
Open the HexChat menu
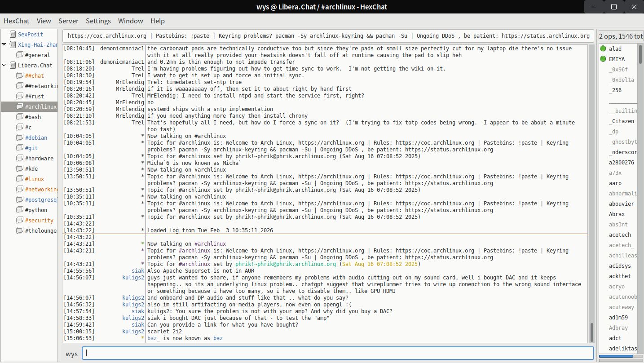point(17,21)
